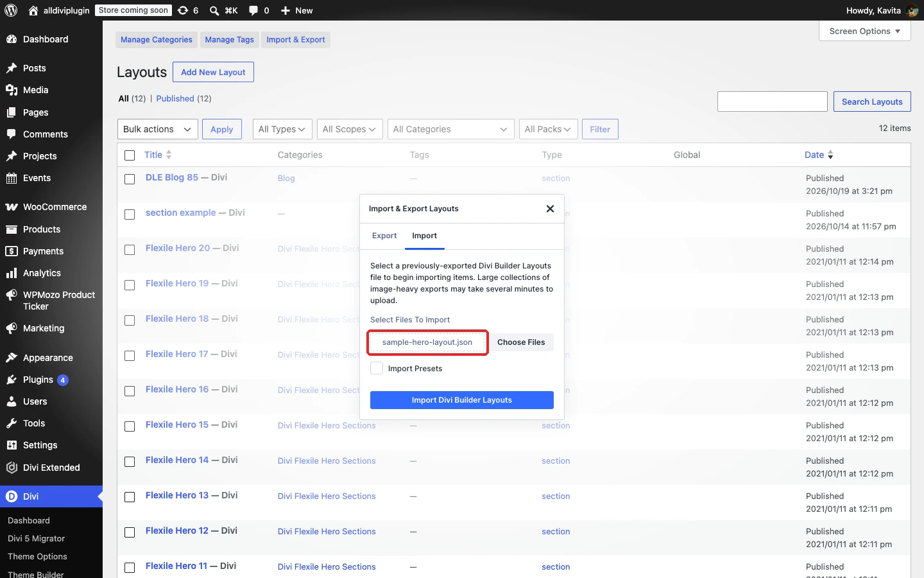Switch to the Export tab
Viewport: 924px width, 578px height.
pyautogui.click(x=384, y=236)
